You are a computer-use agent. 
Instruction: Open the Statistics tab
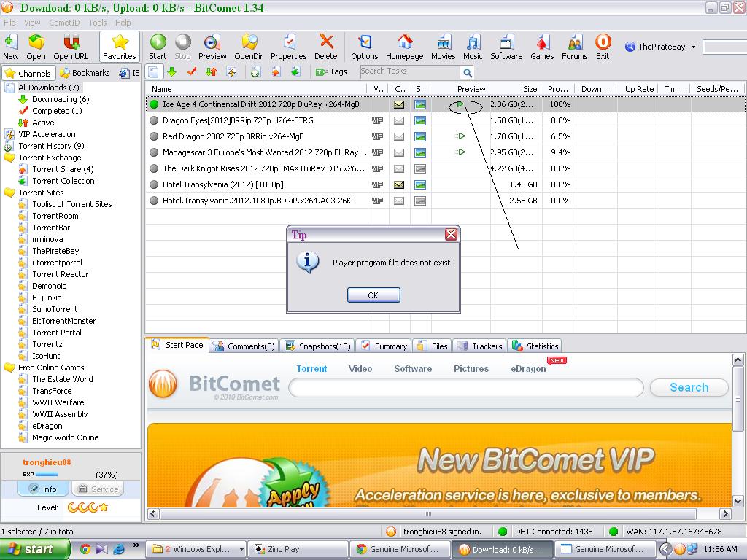click(535, 346)
